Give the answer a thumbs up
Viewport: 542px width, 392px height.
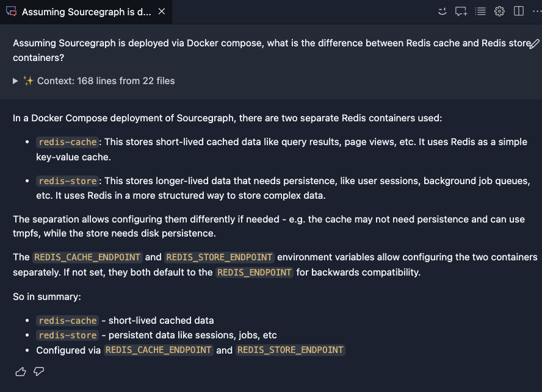(21, 371)
